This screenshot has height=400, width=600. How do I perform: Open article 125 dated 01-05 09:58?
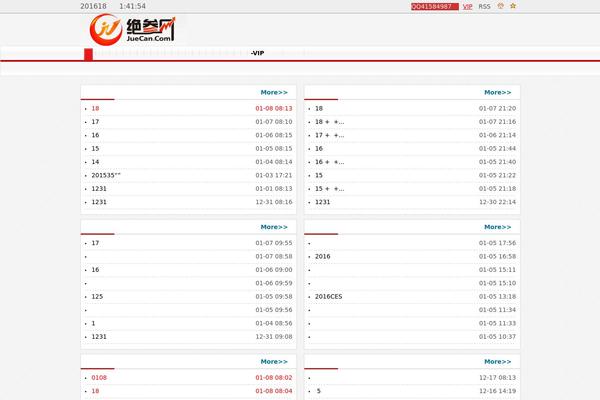coord(97,297)
